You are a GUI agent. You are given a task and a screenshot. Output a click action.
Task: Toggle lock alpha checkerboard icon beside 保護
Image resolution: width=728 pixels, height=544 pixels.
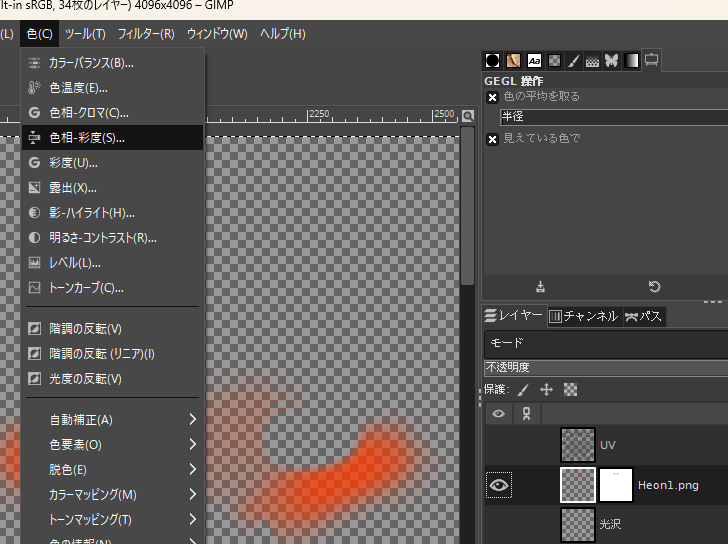(570, 389)
